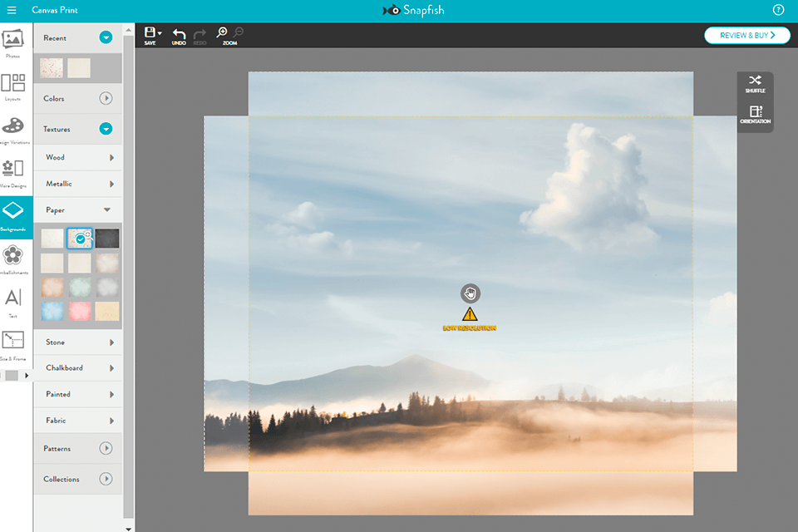Viewport: 798px width, 532px height.
Task: Open the help question mark icon
Action: pos(778,10)
